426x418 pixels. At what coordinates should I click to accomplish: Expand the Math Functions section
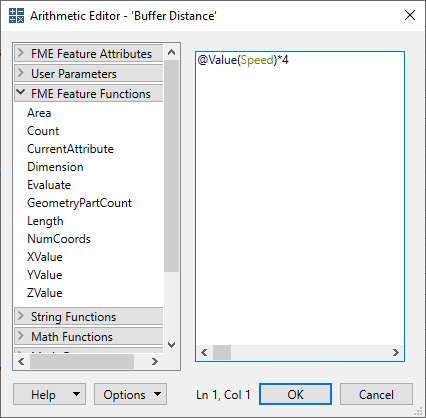(x=89, y=336)
